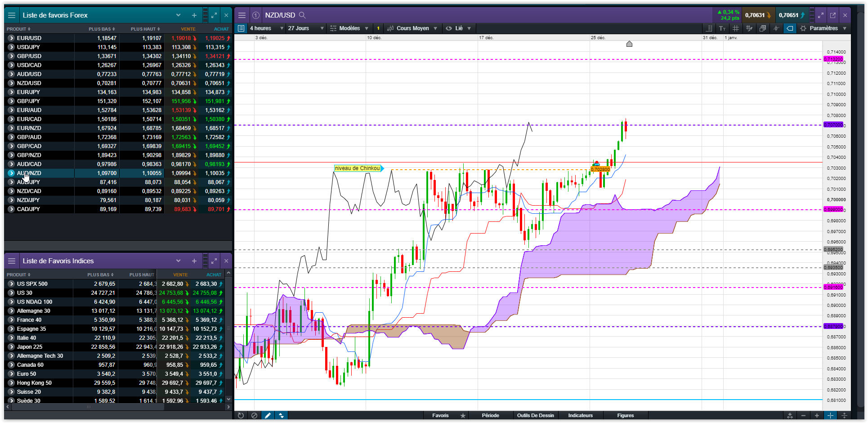Sort the Forex list by PLUS BAS
The height and width of the screenshot is (423, 868).
point(102,29)
